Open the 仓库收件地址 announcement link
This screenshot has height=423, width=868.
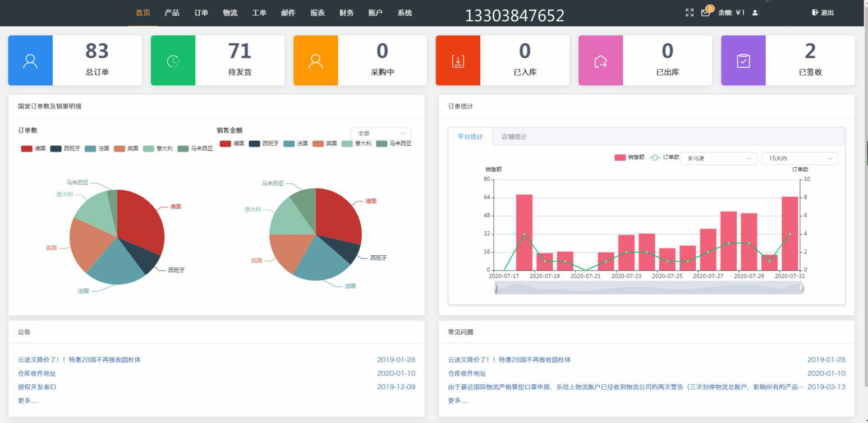37,373
